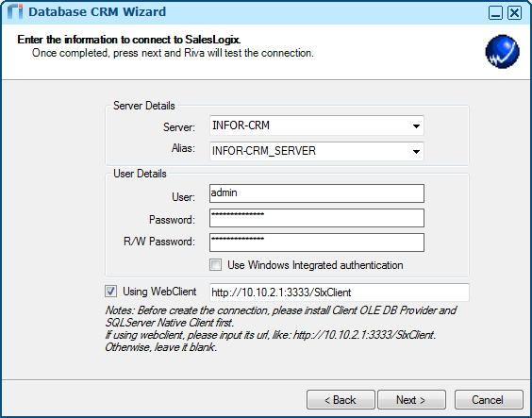Click the User Details group label
The height and width of the screenshot is (418, 532).
(140, 174)
